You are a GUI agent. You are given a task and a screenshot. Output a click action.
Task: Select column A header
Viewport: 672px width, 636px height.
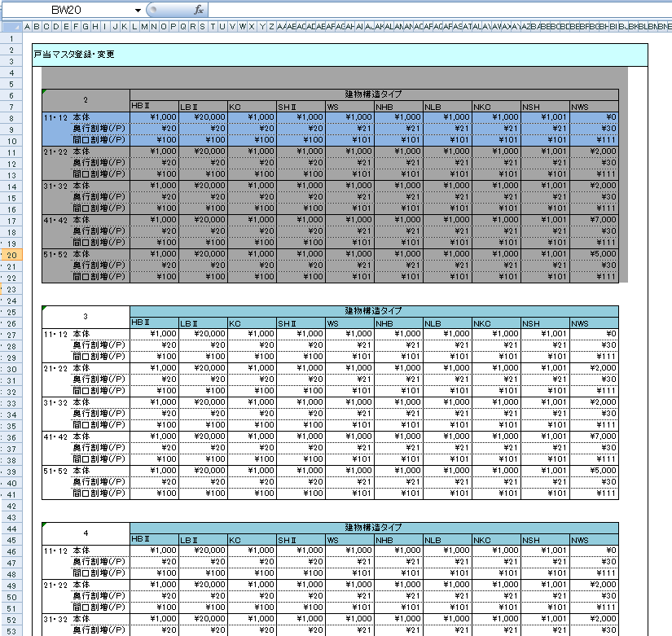click(28, 27)
